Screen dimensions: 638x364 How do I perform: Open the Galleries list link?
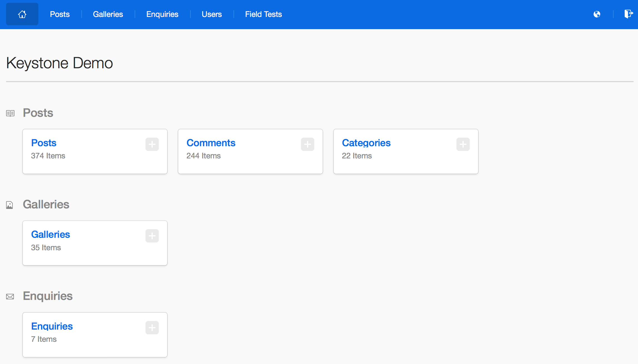click(50, 234)
